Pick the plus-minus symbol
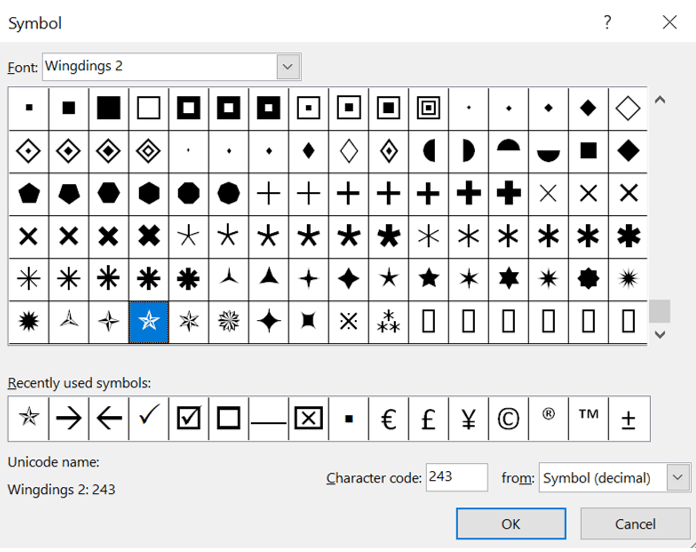Image resolution: width=696 pixels, height=552 pixels. [629, 418]
